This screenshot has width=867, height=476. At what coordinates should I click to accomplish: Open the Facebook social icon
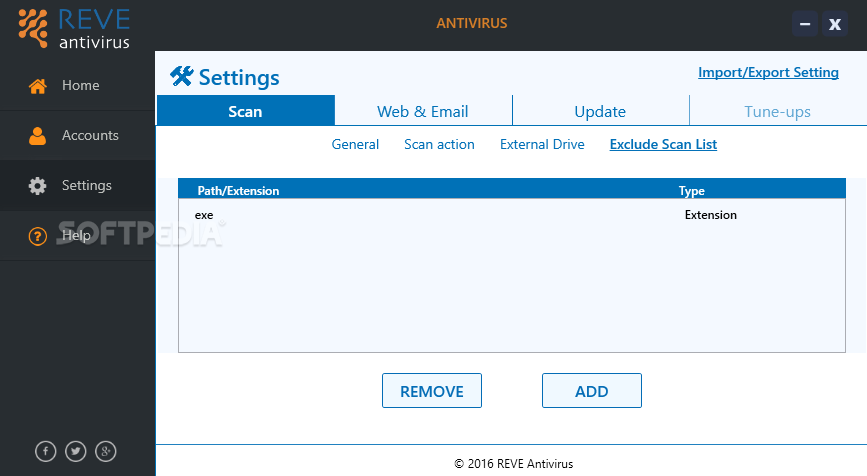point(45,451)
